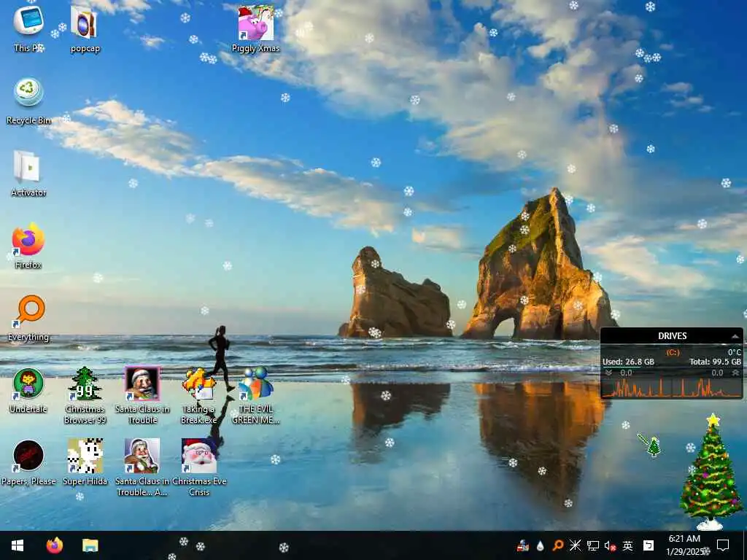
Task: Click the first colorful system tray icon
Action: pos(522,545)
